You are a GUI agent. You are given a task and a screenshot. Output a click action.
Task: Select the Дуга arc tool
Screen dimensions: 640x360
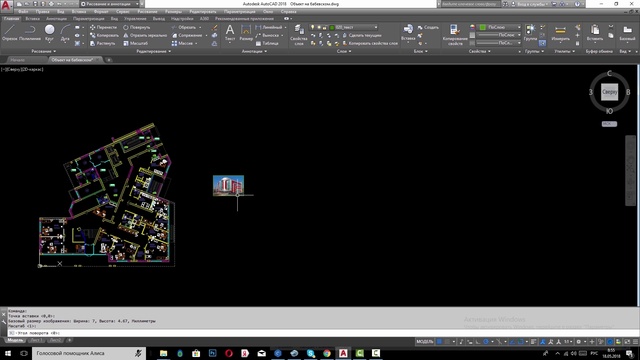(65, 33)
